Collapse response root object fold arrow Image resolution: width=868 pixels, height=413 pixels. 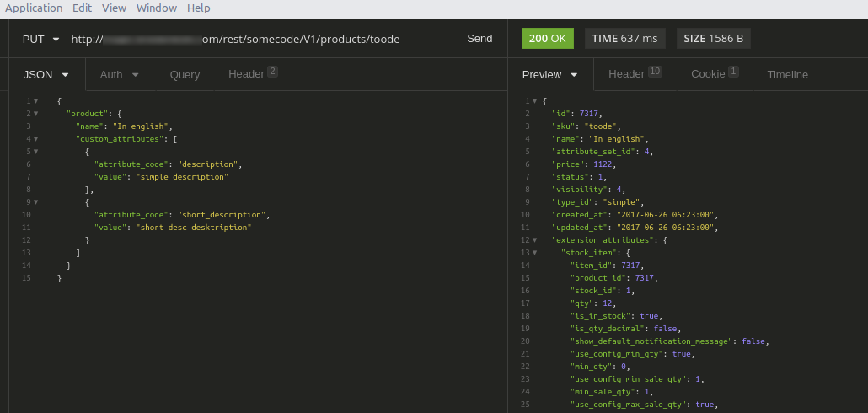535,101
